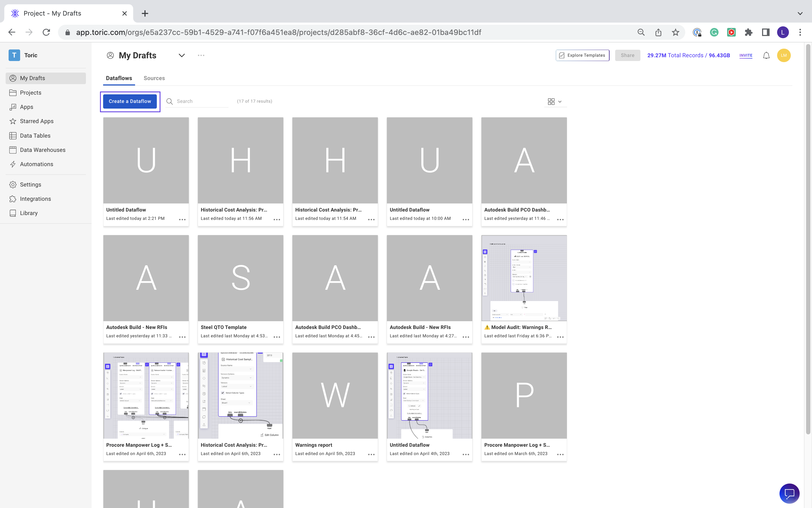Screen dimensions: 812x508
Task: Click the browser zoom magnifier icon
Action: point(641,32)
